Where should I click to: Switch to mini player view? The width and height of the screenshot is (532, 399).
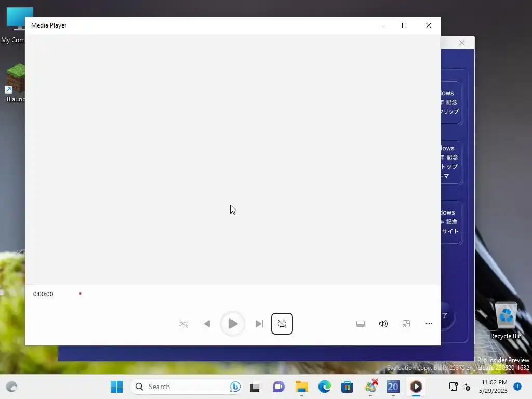pos(406,324)
